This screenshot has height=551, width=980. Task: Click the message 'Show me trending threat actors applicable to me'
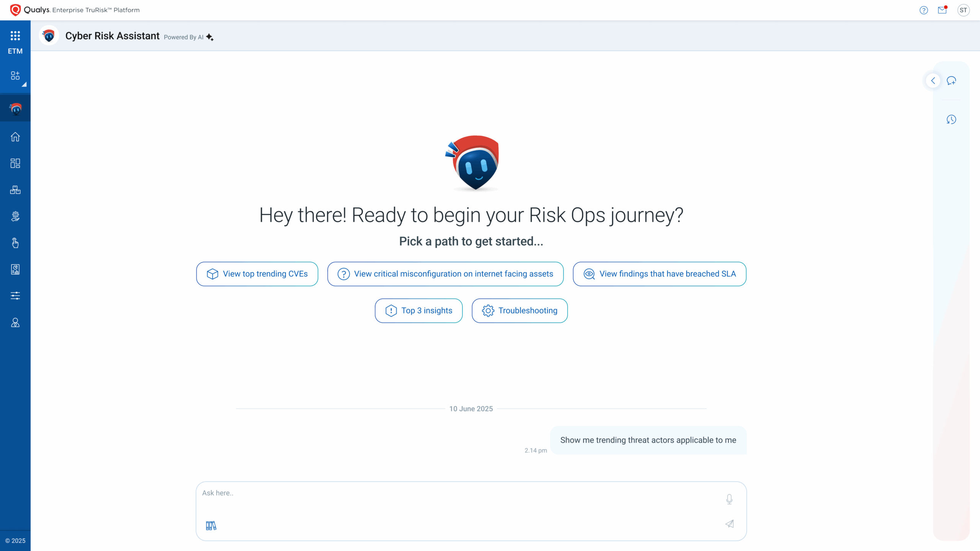click(x=648, y=440)
